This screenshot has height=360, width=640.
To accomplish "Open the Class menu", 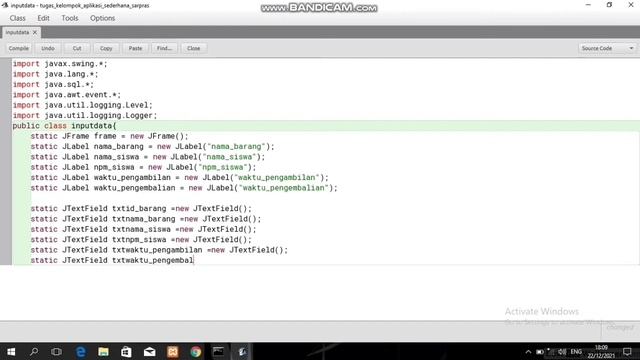I will [x=18, y=18].
